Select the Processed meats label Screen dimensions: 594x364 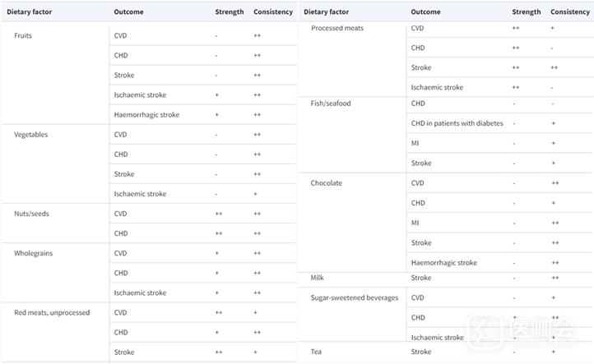pyautogui.click(x=336, y=28)
